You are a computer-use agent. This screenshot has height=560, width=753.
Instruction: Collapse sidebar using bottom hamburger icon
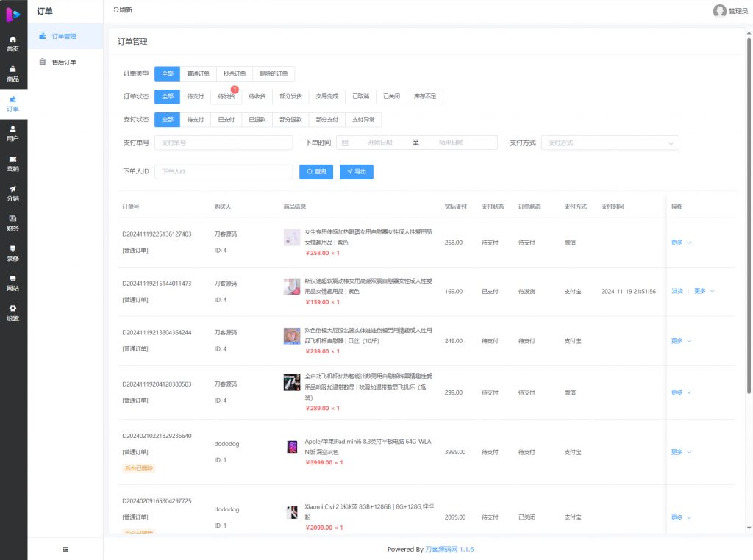(65, 549)
